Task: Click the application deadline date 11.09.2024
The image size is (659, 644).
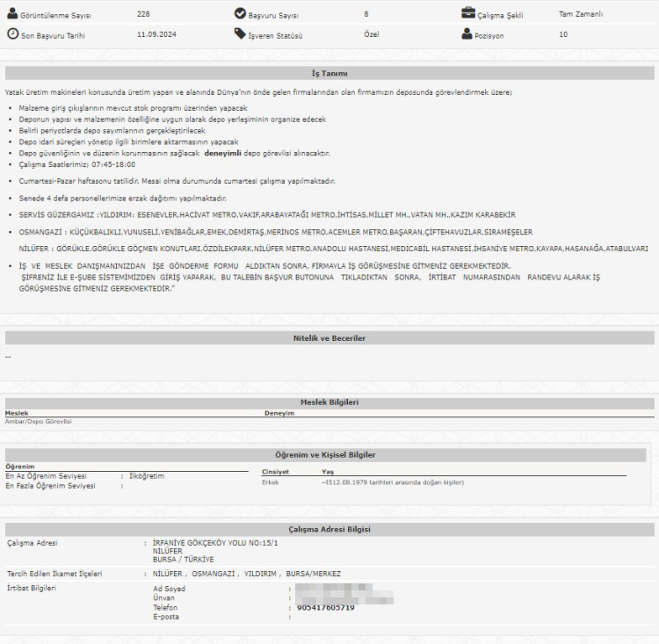Action: tap(158, 34)
